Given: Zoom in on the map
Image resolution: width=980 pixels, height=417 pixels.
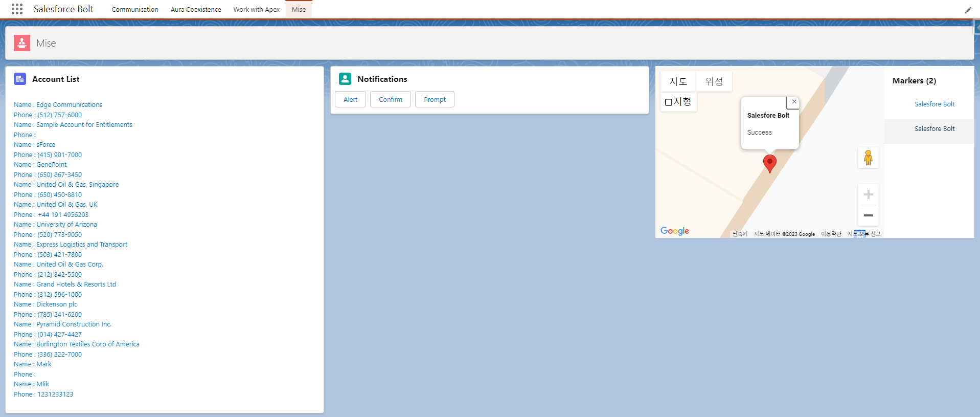Looking at the screenshot, I should [x=868, y=194].
